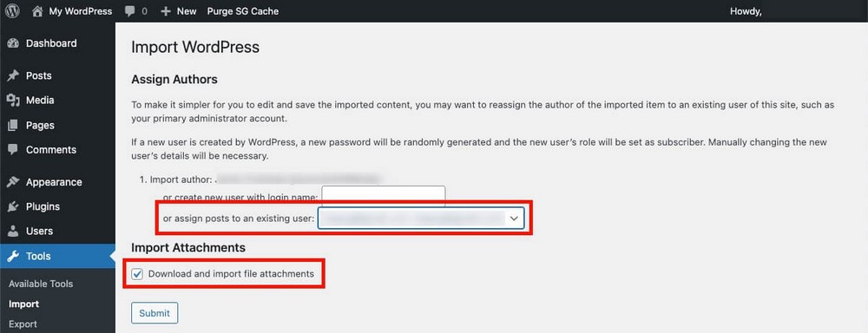Open the Users person icon
Viewport: 868px width, 333px height.
[13, 231]
